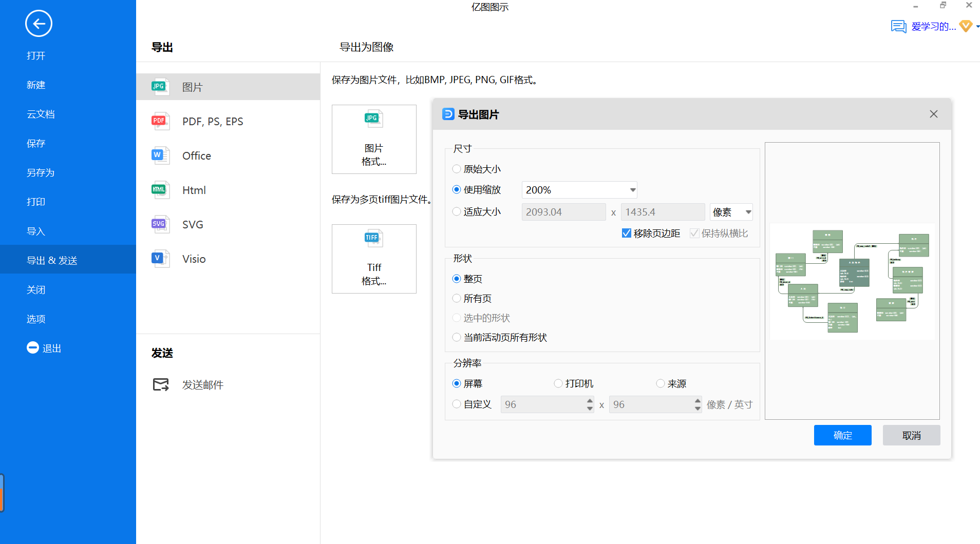Click the 图片格式 export tile
Viewport: 980px width, 544px height.
374,139
